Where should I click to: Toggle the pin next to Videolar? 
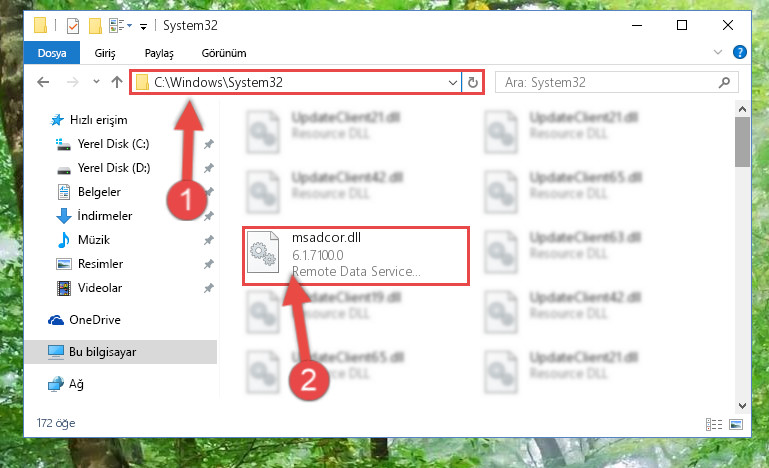[209, 288]
